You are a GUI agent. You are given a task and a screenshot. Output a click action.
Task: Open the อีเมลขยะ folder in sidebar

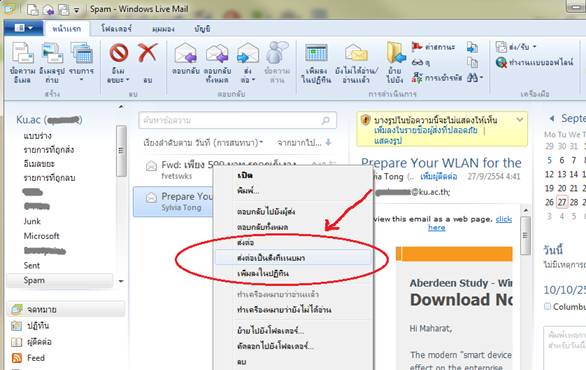tap(39, 164)
